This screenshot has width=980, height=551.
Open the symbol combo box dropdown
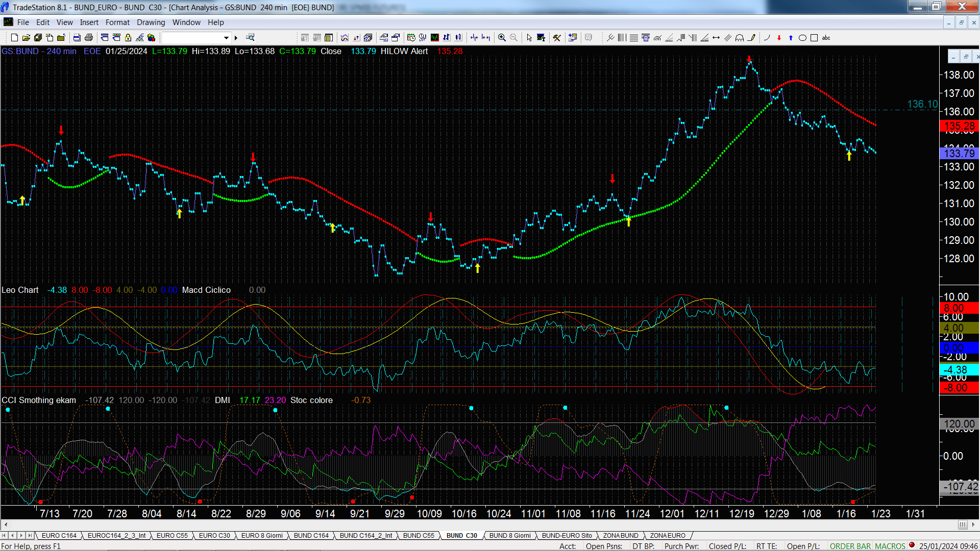pyautogui.click(x=226, y=38)
